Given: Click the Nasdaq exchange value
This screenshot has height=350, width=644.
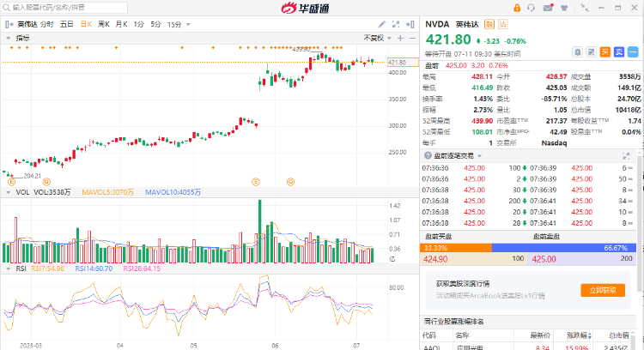Looking at the screenshot, I should click(554, 142).
